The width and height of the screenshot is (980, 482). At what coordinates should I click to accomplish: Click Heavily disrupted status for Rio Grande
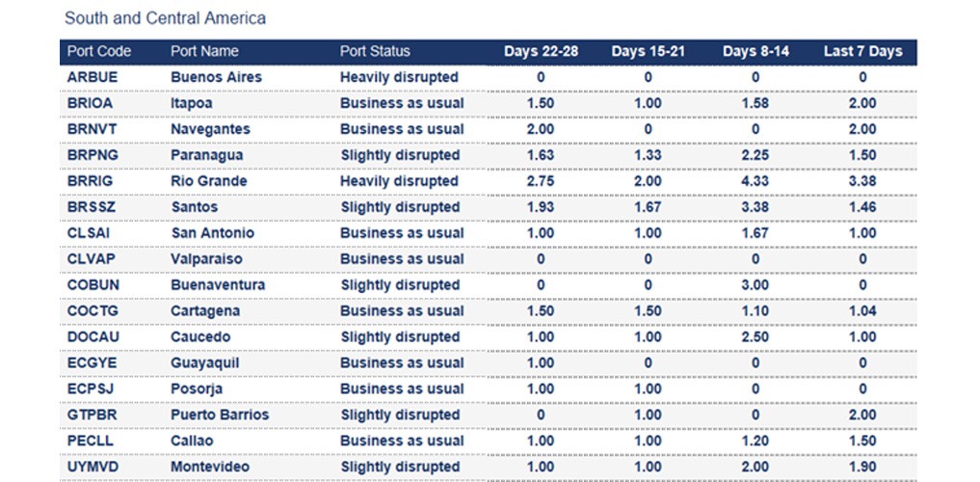click(x=399, y=181)
